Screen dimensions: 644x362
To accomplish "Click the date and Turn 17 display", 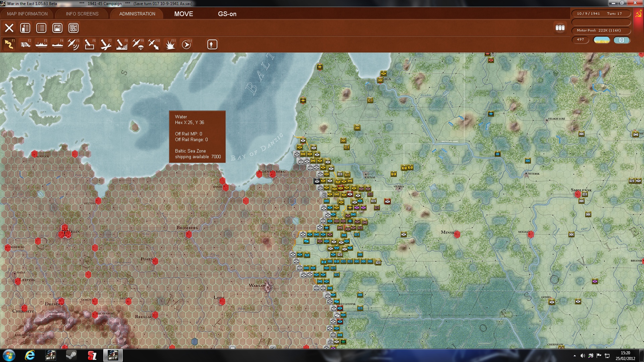I will [x=601, y=14].
